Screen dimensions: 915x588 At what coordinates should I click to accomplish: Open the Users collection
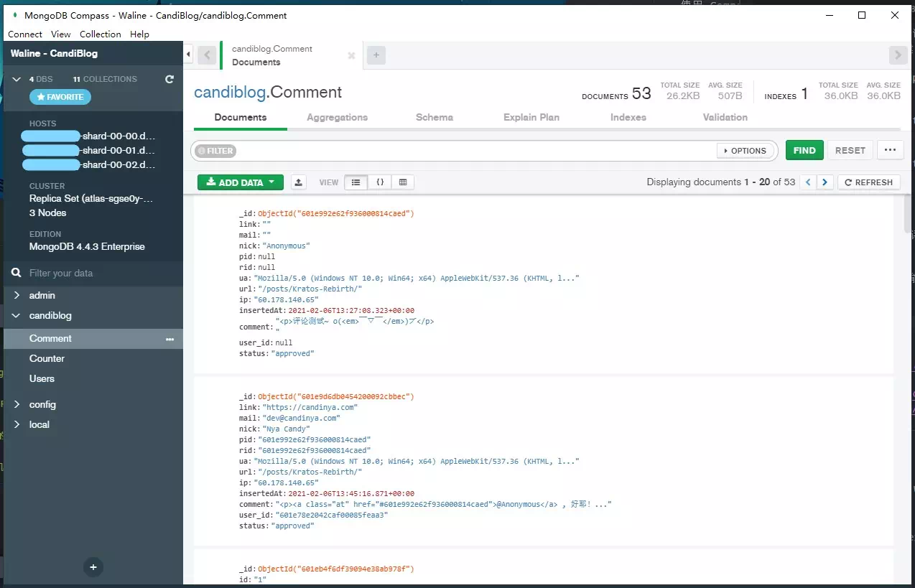[42, 379]
